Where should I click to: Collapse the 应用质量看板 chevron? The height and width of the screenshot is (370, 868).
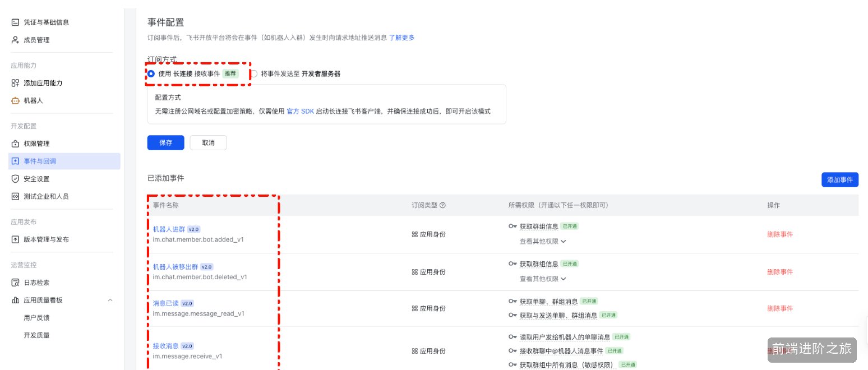point(110,300)
